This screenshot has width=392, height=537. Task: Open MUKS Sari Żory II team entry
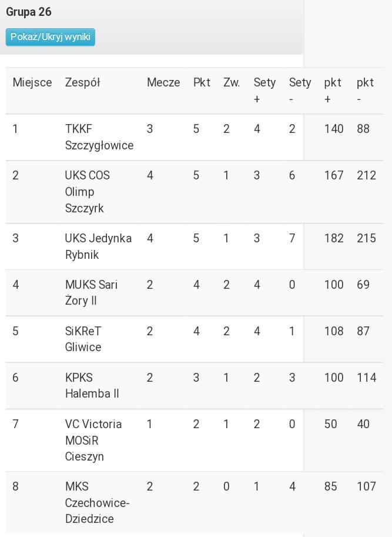[91, 292]
